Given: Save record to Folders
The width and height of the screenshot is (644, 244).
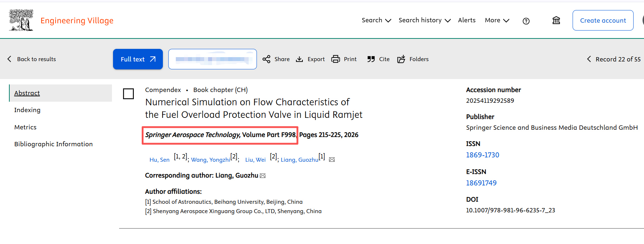Looking at the screenshot, I should point(413,59).
